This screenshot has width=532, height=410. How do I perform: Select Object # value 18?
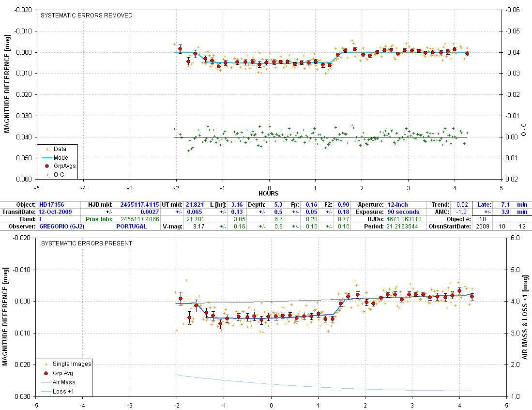483,219
